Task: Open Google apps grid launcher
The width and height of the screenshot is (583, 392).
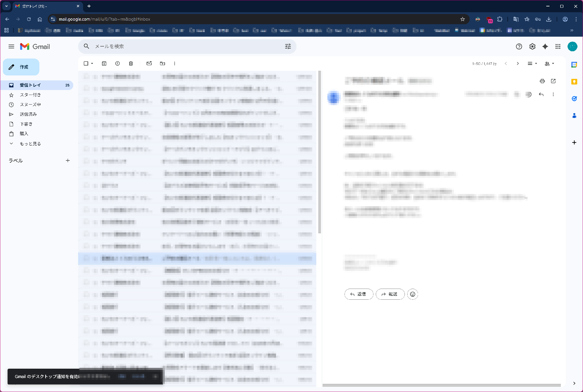Action: pyautogui.click(x=558, y=47)
